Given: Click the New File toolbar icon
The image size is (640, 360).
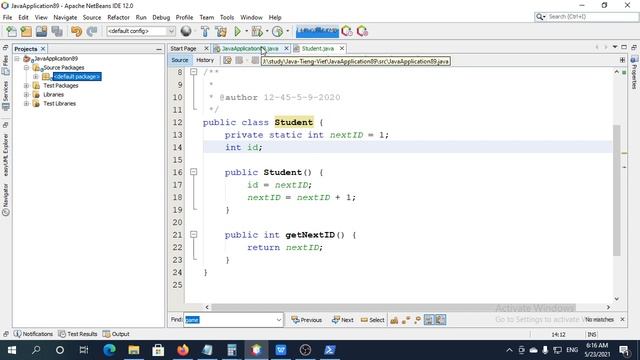Looking at the screenshot, I should (11, 31).
